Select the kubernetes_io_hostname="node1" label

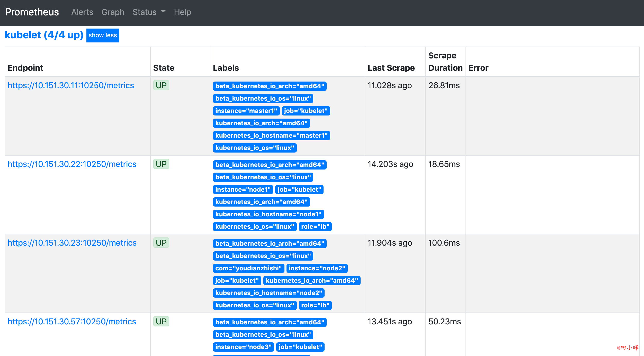coord(268,214)
